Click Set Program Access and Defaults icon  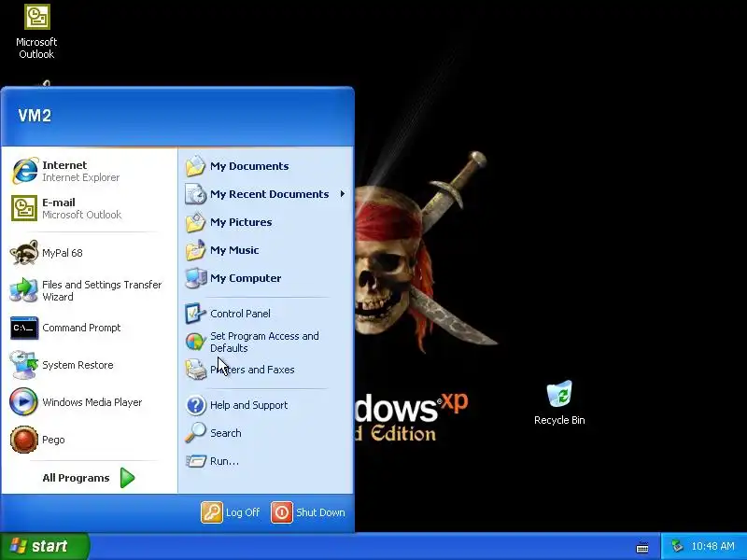point(195,342)
